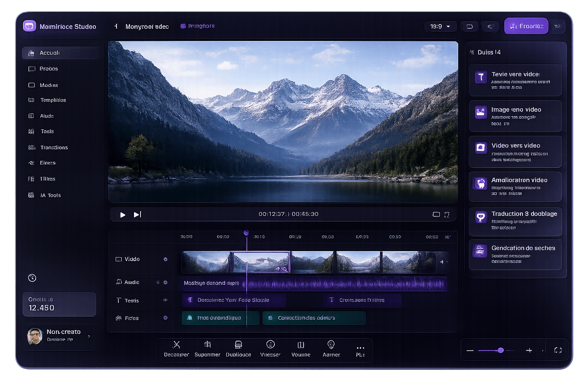Open the Video vers video tool card

(x=515, y=152)
